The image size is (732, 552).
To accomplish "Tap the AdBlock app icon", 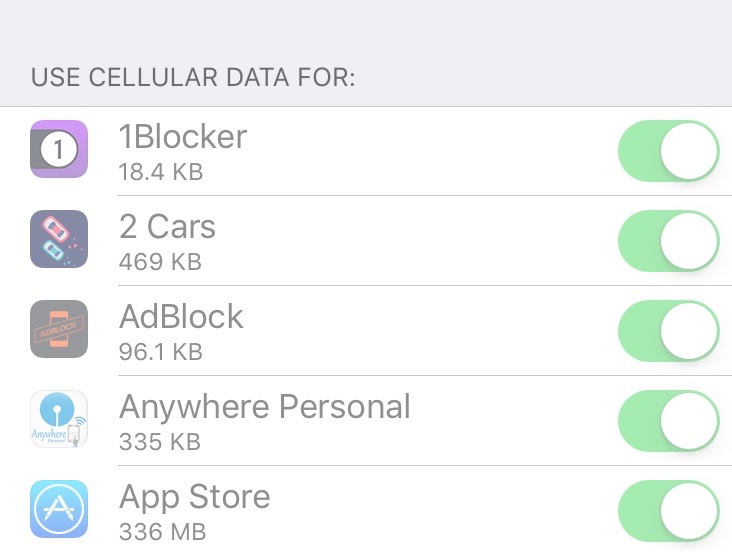I will tap(59, 329).
